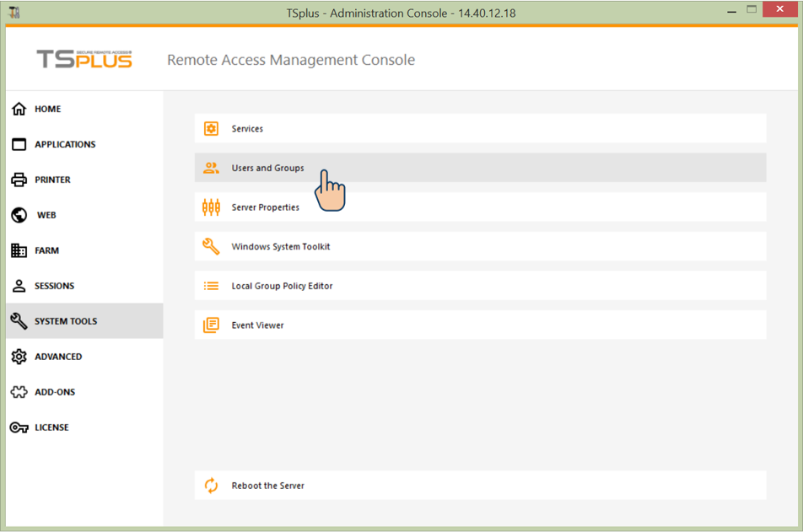Open the LICENSE section

pyautogui.click(x=84, y=427)
